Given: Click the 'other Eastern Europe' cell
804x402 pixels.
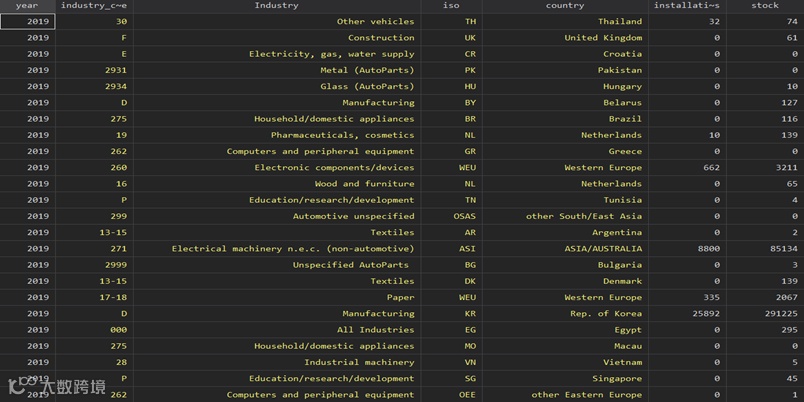Looking at the screenshot, I should [x=565, y=395].
